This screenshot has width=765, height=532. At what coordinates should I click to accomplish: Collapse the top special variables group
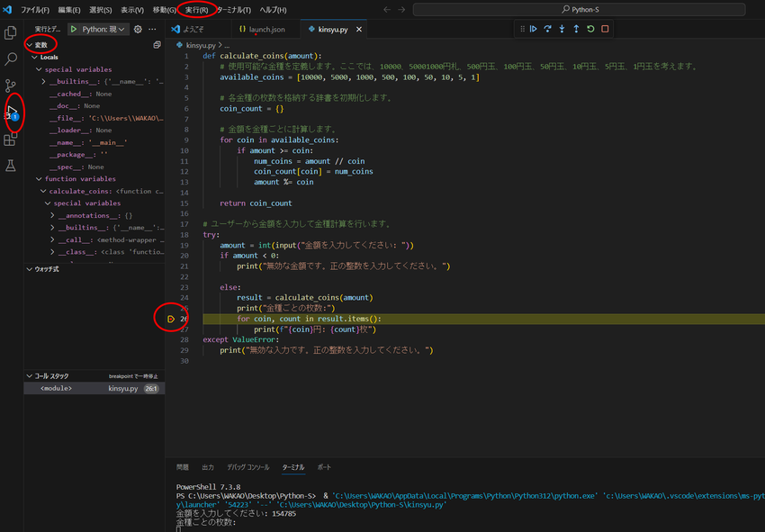coord(39,69)
